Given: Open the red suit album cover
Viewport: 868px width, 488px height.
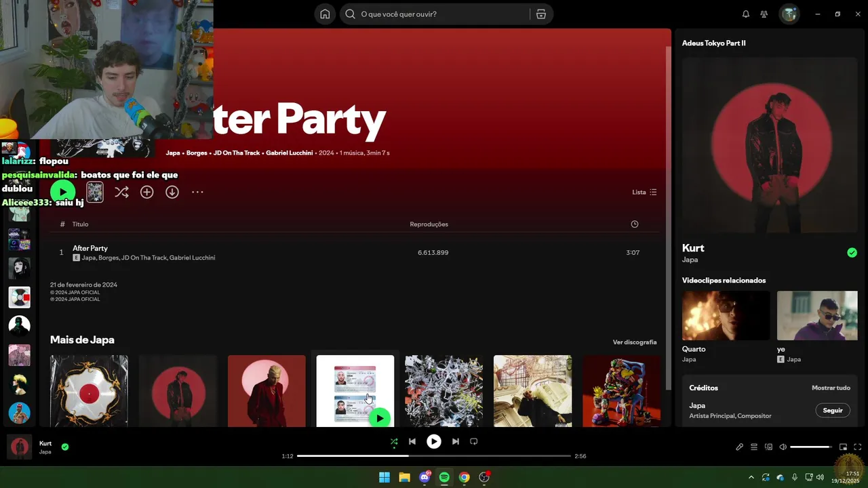Looking at the screenshot, I should click(x=267, y=391).
